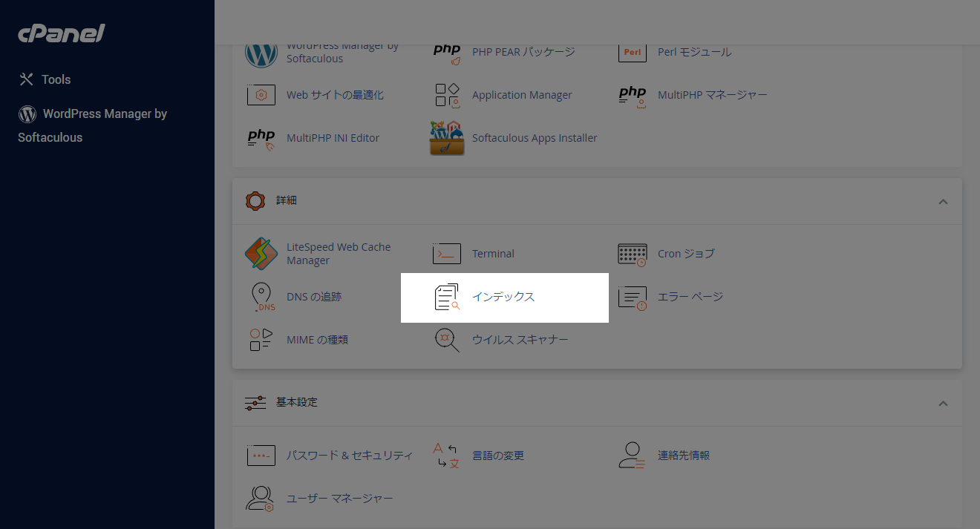Open the エラー ページ icon
The width and height of the screenshot is (980, 529).
pos(632,296)
